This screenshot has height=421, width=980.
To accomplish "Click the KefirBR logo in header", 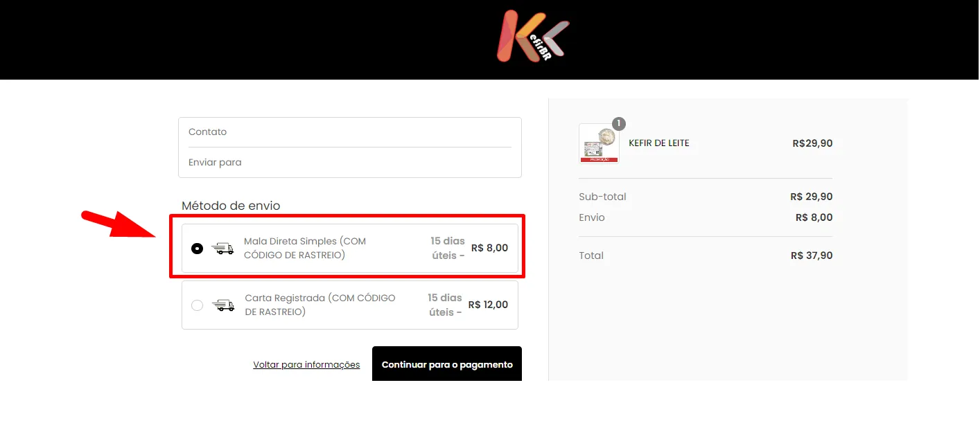I will point(532,36).
